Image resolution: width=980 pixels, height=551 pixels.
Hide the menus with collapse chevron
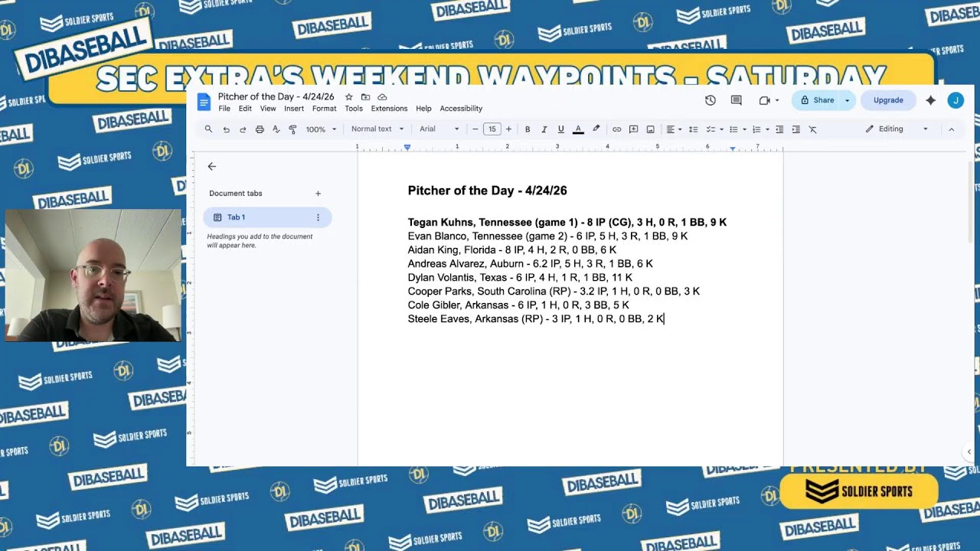click(952, 129)
